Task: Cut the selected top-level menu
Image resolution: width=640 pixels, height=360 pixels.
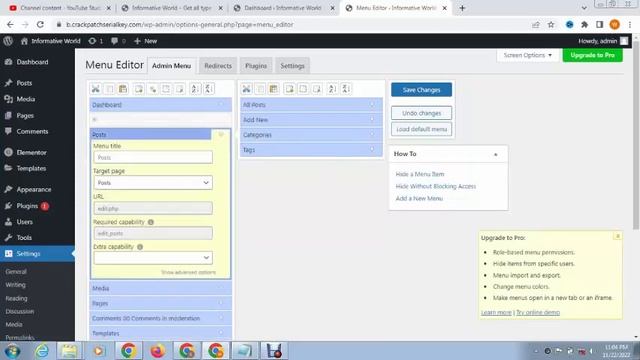Action: [96, 89]
